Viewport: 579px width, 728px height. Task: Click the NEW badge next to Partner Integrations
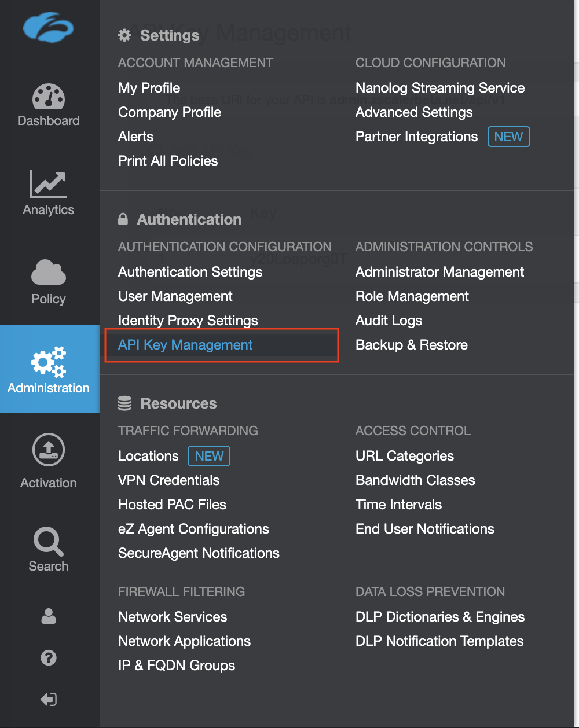(508, 137)
